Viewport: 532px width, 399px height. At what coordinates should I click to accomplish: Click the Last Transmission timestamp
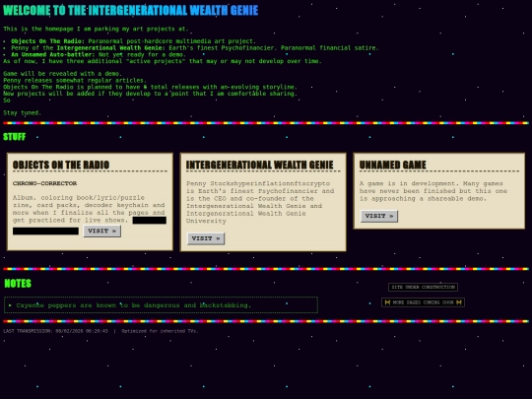55,331
